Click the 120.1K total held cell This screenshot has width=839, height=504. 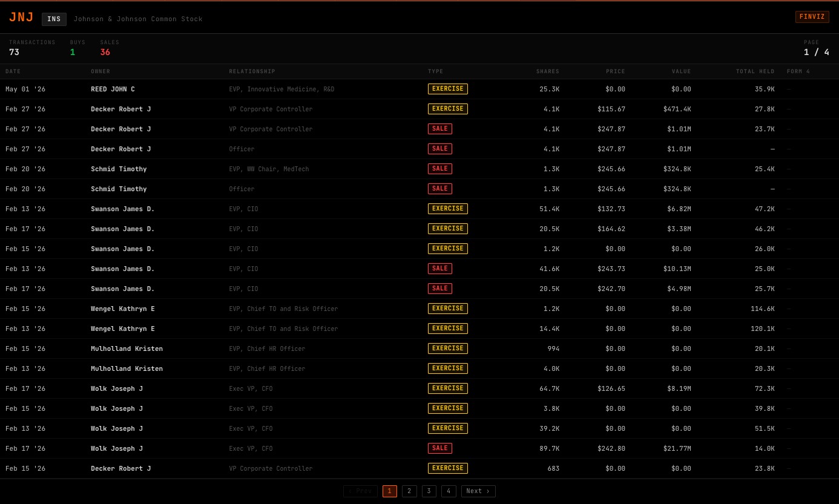coord(763,329)
